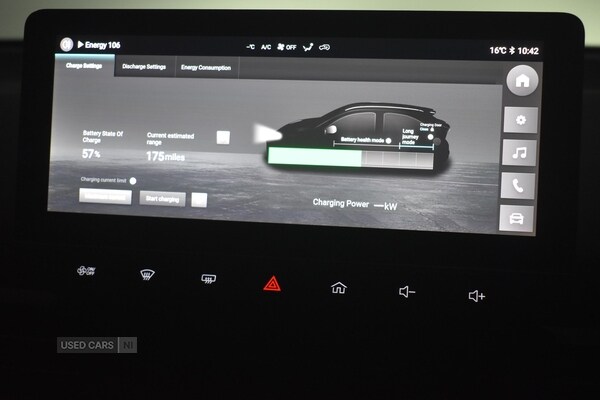Image resolution: width=600 pixels, height=400 pixels.
Task: Switch to Discharge Settings tab
Action: click(144, 67)
